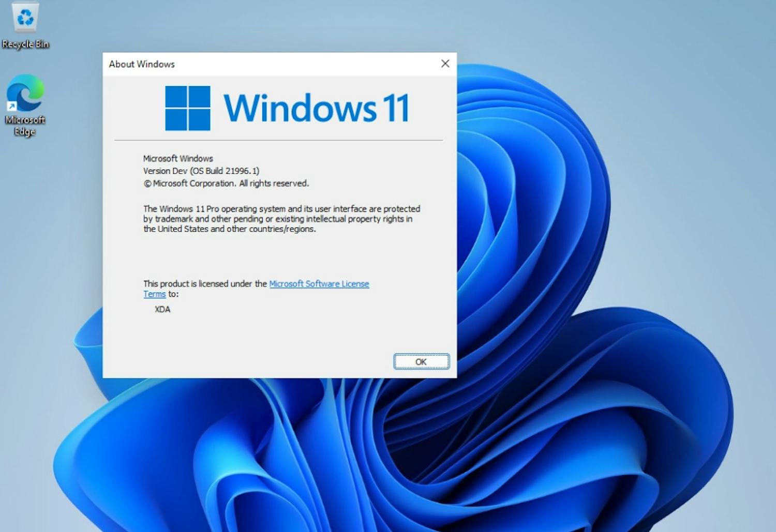Click the Version Dev OS Build 21996.1 line
The width and height of the screenshot is (776, 532).
[201, 171]
